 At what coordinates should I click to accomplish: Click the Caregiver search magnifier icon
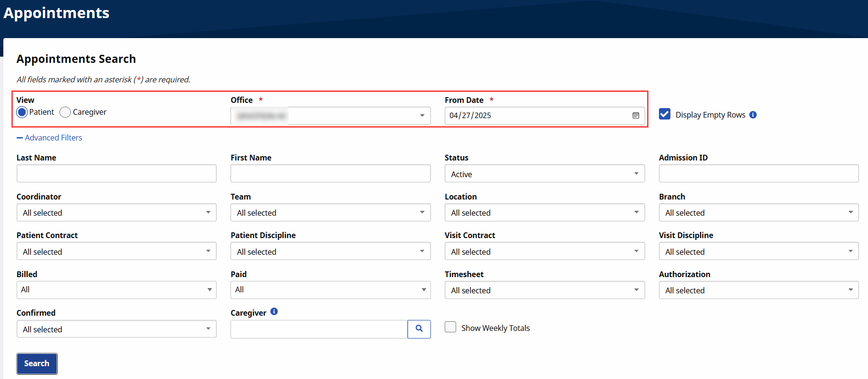(x=419, y=329)
